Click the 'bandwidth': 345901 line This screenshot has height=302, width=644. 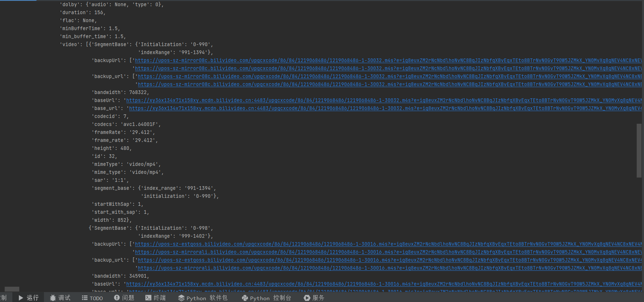(120, 276)
